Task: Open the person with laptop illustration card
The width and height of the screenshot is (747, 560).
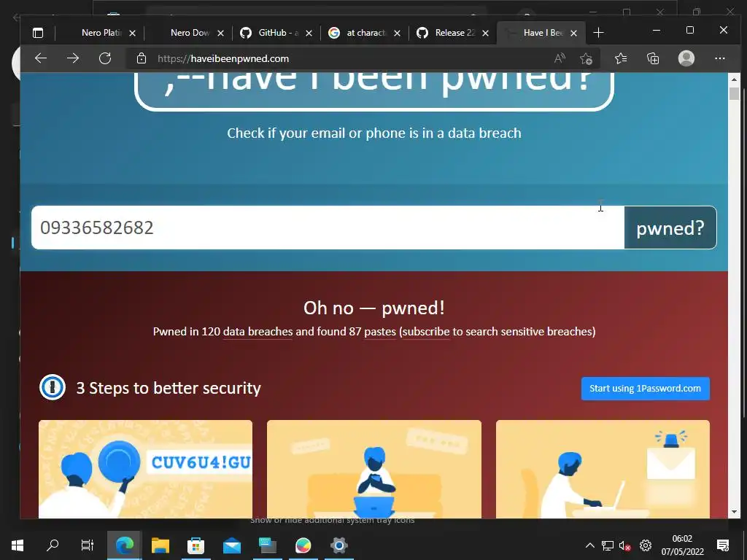Action: click(374, 469)
